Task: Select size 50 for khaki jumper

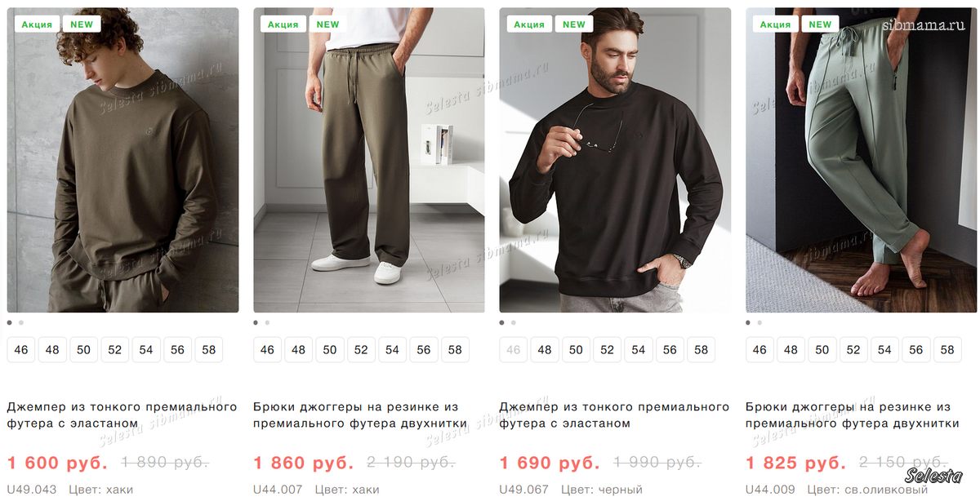Action: click(x=83, y=349)
